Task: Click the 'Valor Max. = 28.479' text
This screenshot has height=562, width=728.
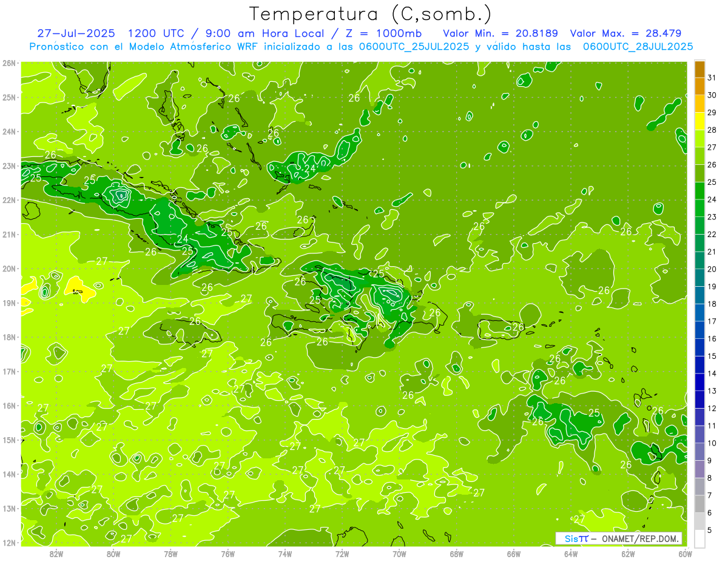Action: (625, 33)
